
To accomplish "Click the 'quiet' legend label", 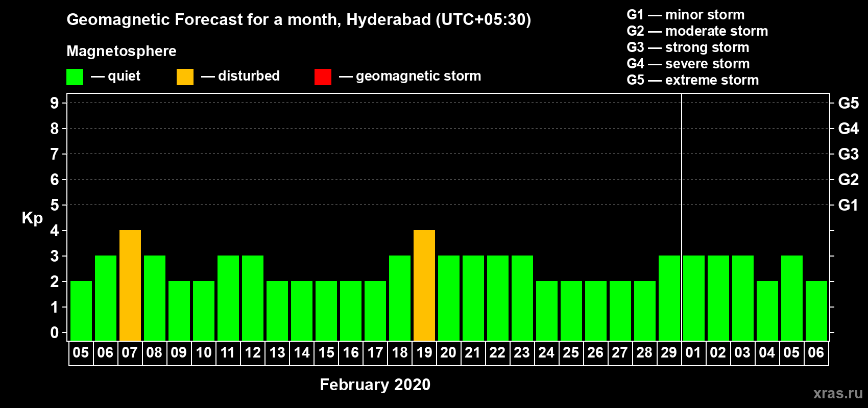I will click(124, 76).
